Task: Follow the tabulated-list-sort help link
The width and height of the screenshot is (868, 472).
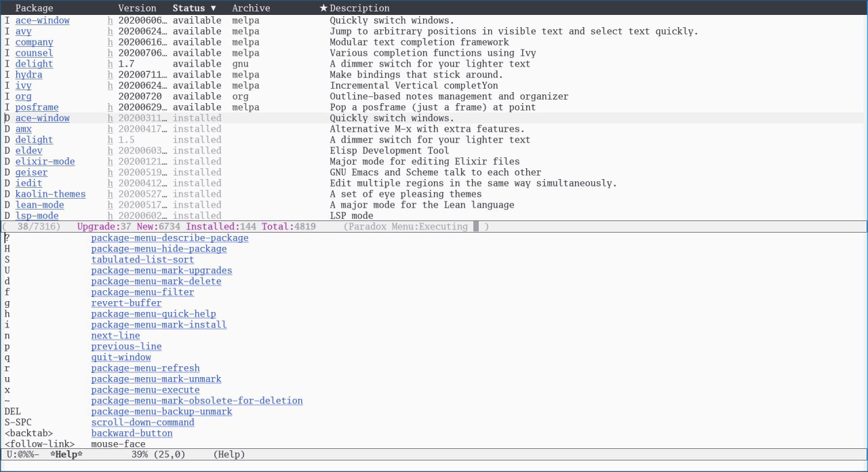Action: [x=142, y=260]
